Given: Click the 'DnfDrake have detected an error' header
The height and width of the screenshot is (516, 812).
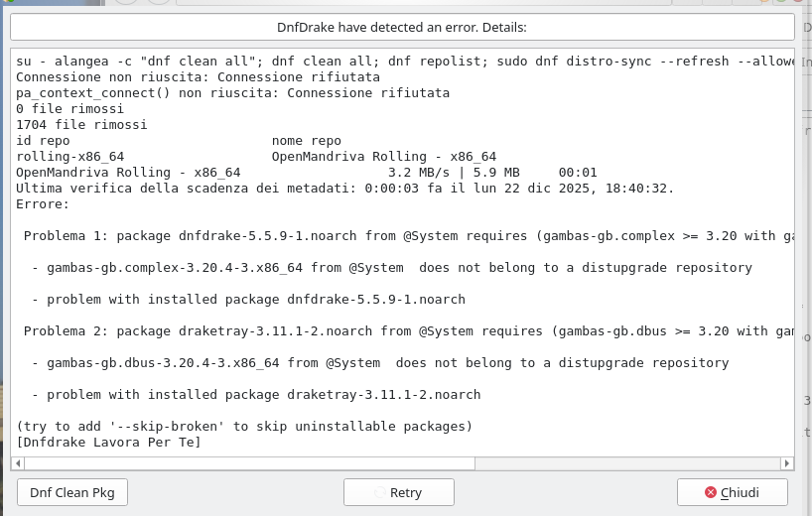Looking at the screenshot, I should pos(401,27).
